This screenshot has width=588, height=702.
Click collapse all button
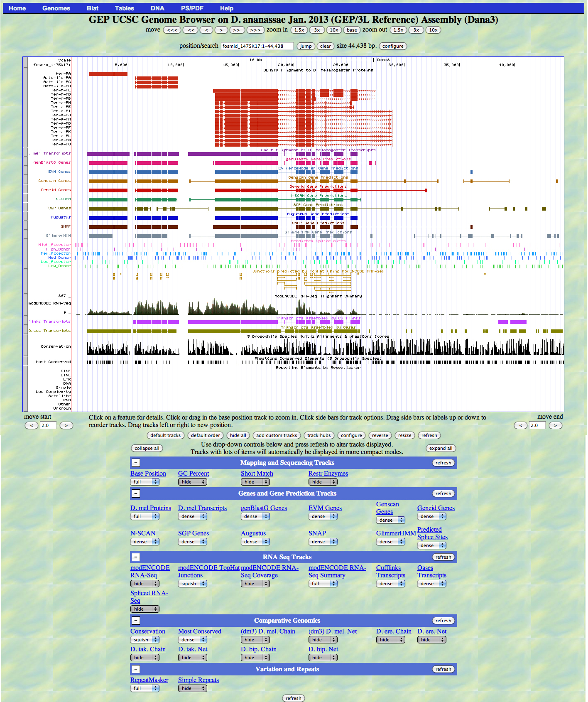(147, 448)
